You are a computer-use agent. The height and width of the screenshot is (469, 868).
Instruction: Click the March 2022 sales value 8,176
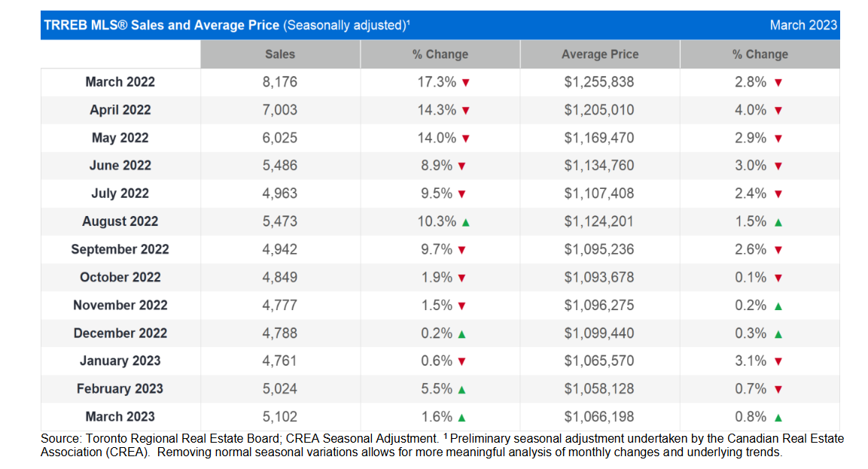[x=279, y=82]
